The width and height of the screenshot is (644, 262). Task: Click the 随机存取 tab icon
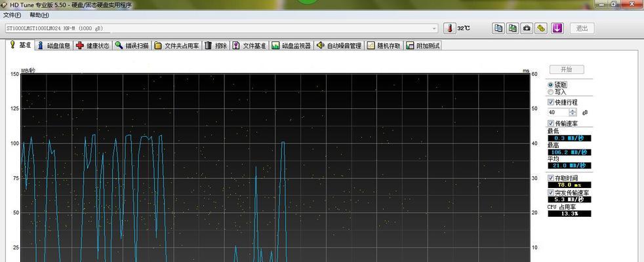(x=371, y=45)
